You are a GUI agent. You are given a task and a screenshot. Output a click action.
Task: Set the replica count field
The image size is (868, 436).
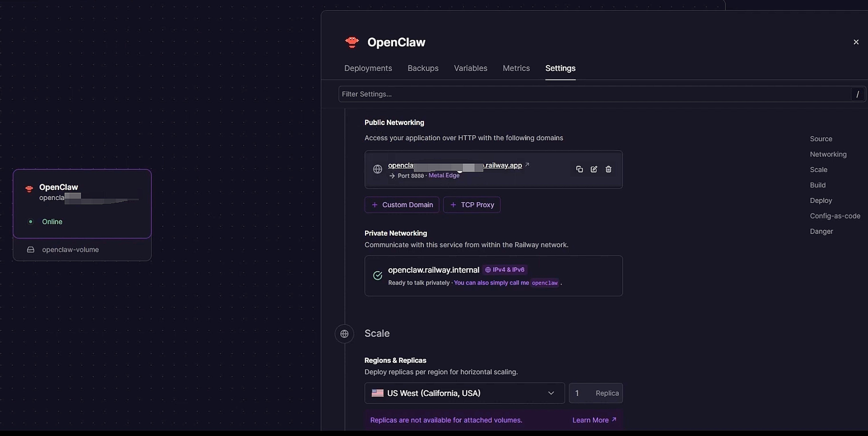click(595, 393)
